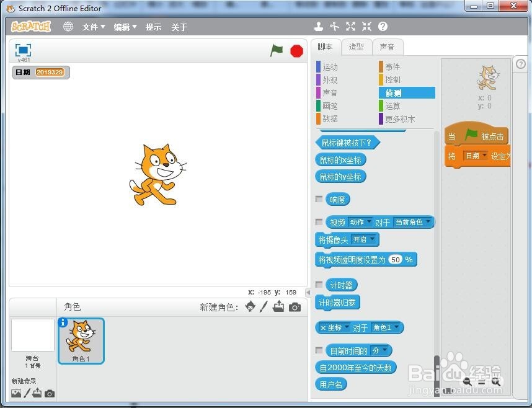Click the 计时器归零 block
The width and height of the screenshot is (532, 408).
click(x=337, y=303)
